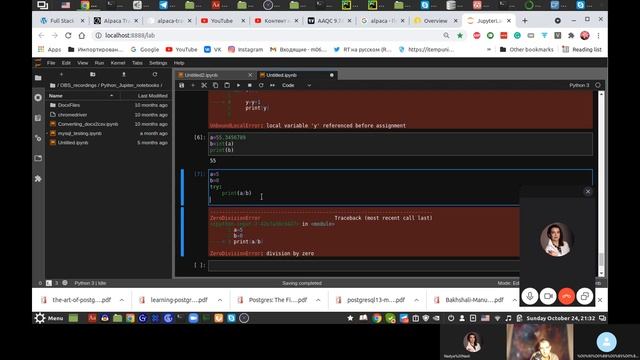Image resolution: width=640 pixels, height=360 pixels.
Task: Open the DocxFiles folder
Action: click(69, 105)
